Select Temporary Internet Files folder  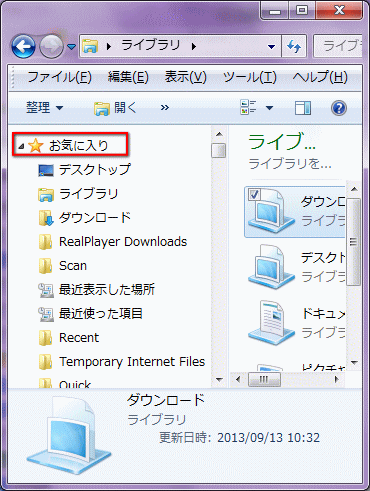click(132, 362)
